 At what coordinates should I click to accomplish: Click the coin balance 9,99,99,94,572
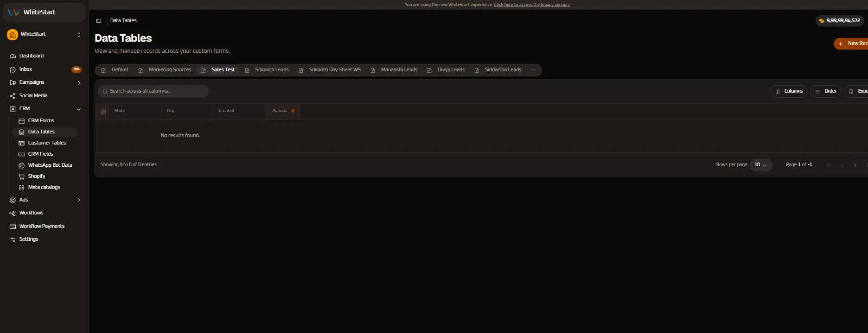point(840,20)
